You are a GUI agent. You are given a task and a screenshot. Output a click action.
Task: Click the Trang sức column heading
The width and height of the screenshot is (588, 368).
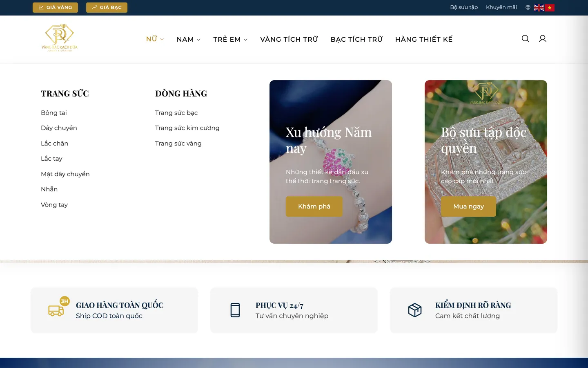pos(65,94)
